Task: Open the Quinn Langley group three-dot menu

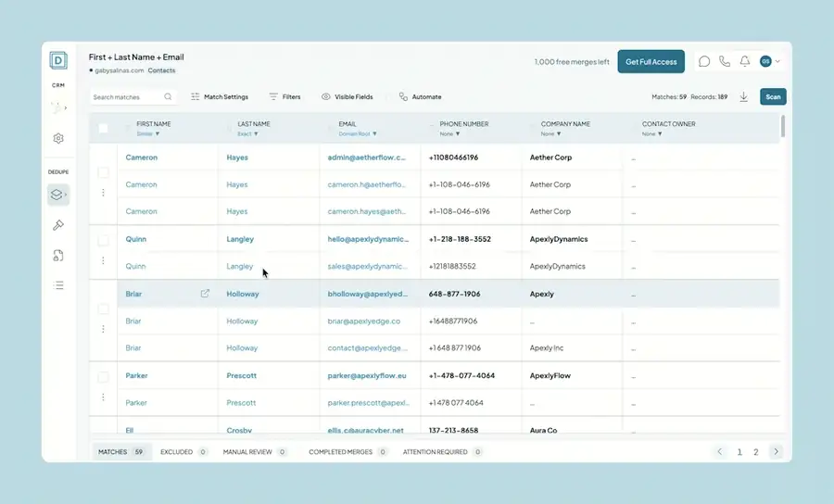Action: click(x=103, y=260)
